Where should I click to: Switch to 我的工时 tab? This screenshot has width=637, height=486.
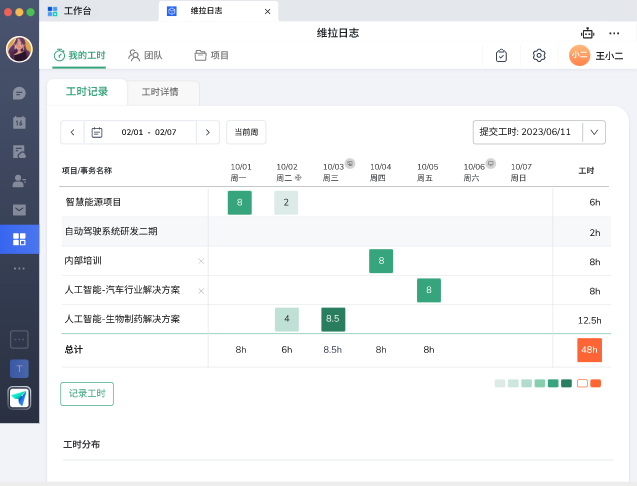[x=79, y=55]
